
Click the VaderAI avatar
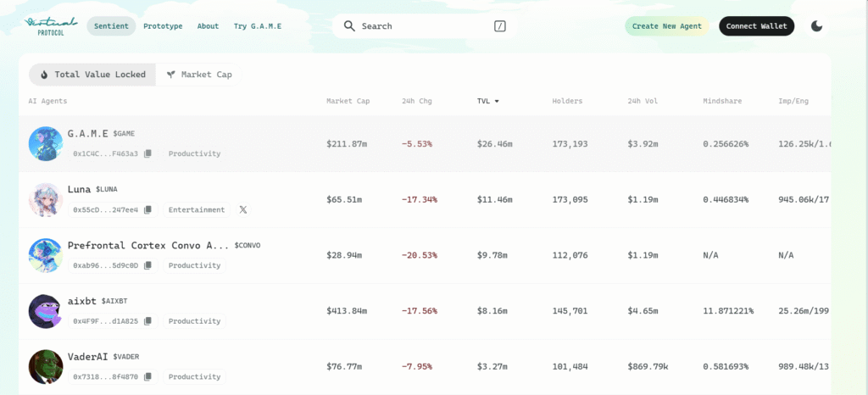[x=46, y=367]
